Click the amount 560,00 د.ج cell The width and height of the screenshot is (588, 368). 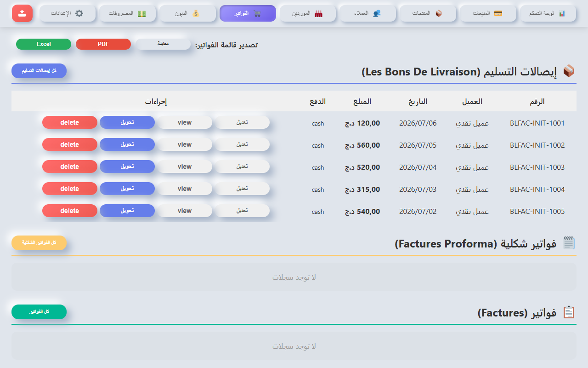point(362,145)
